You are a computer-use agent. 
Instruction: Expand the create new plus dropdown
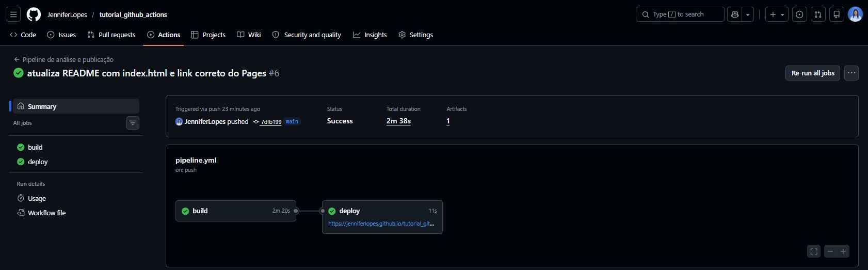[777, 14]
